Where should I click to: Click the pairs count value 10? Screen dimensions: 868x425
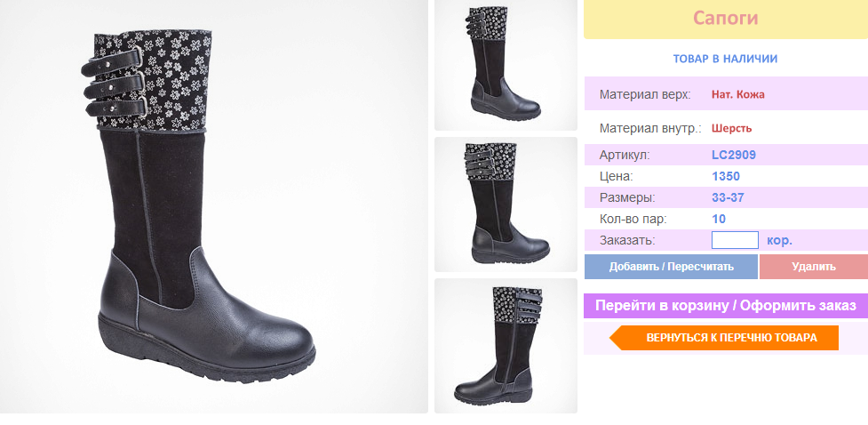(x=719, y=219)
